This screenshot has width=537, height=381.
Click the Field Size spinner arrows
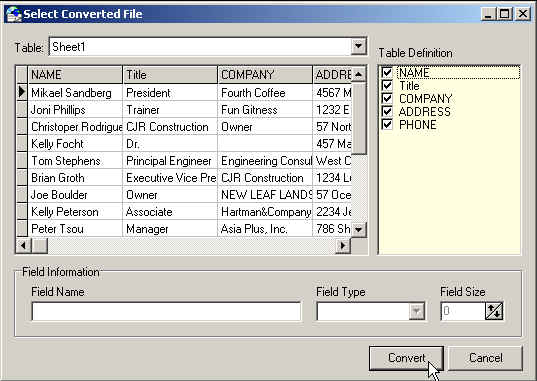pyautogui.click(x=494, y=311)
